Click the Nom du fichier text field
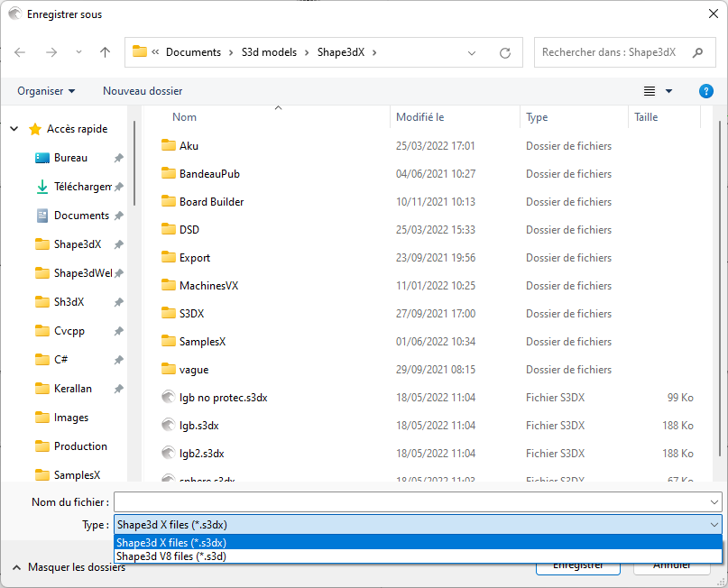This screenshot has height=588, width=728. tap(410, 501)
